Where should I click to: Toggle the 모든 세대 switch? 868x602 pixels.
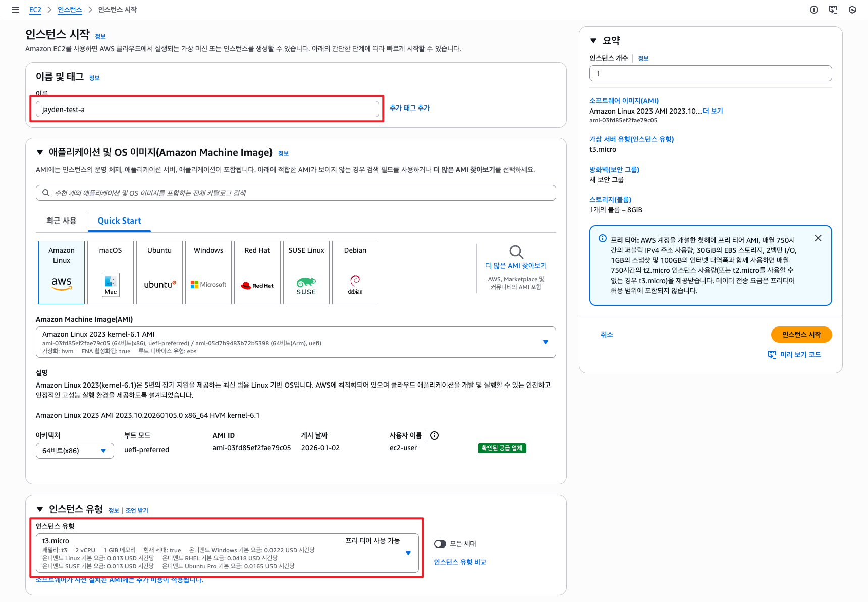[440, 544]
